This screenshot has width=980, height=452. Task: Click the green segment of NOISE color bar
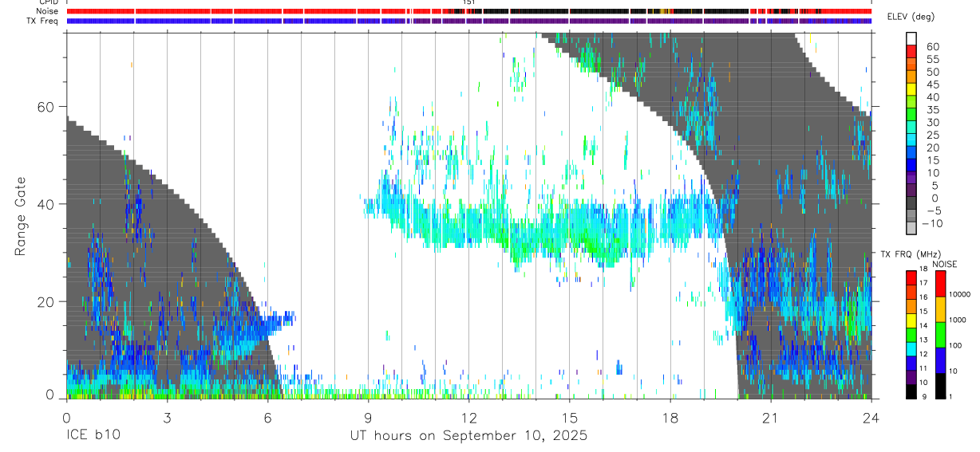point(940,335)
